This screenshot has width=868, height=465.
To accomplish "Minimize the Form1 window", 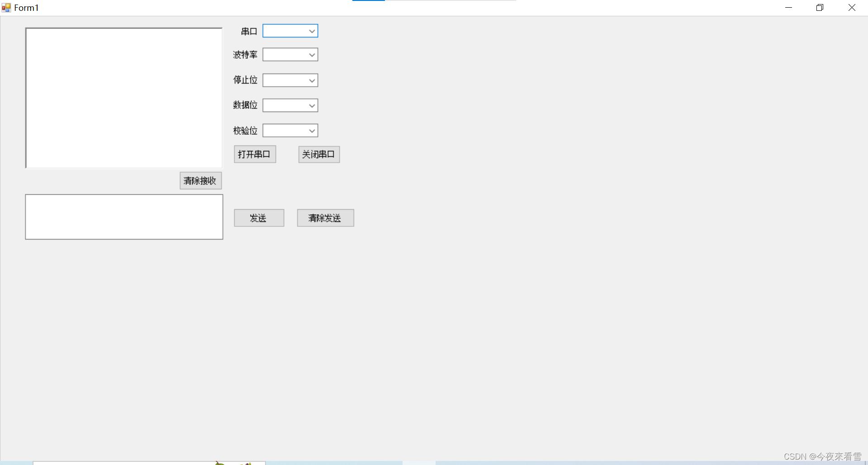I will click(x=788, y=8).
